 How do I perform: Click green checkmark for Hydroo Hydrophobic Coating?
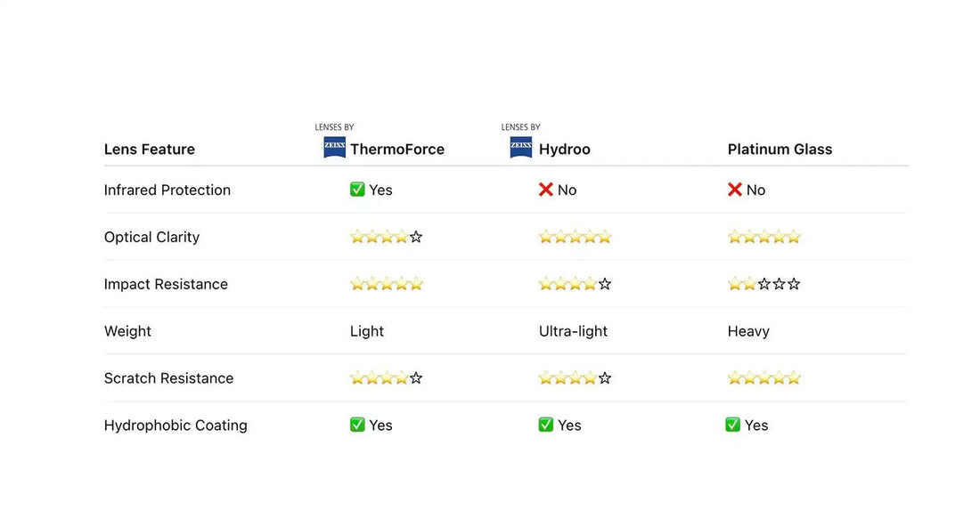coord(546,425)
